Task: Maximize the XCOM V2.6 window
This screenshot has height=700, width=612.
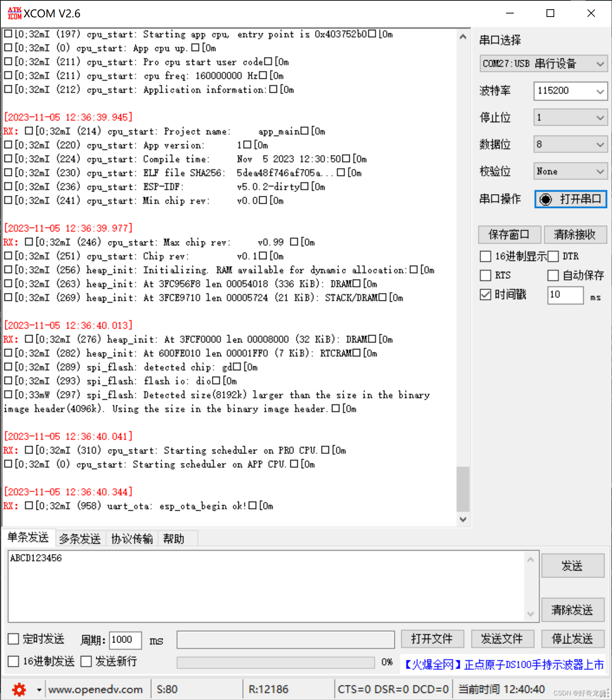Action: point(550,13)
